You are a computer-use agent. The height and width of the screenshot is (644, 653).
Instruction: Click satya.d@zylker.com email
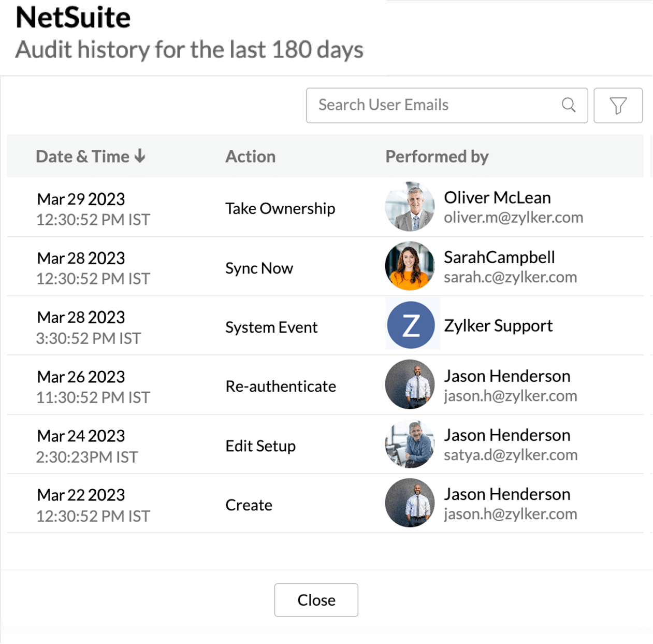[511, 455]
